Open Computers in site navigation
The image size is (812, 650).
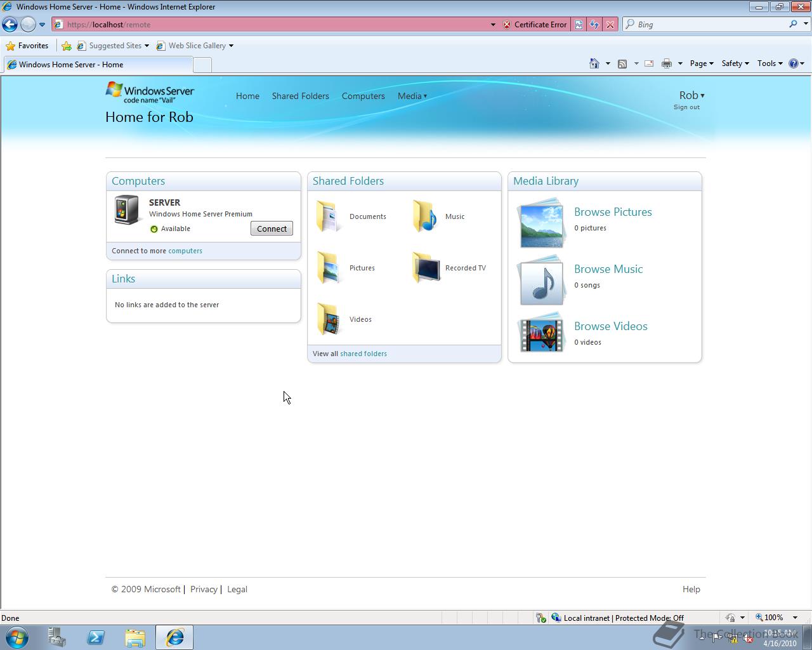(x=363, y=96)
